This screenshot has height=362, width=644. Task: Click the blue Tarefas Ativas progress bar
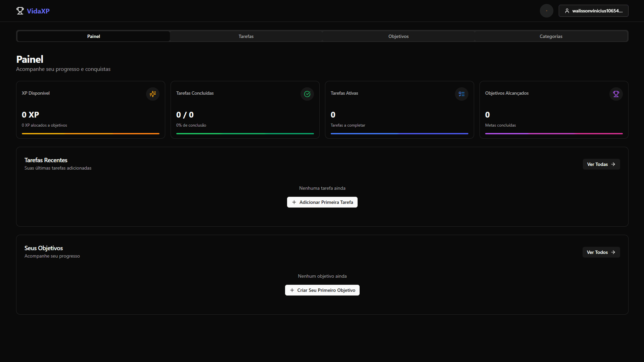click(400, 134)
